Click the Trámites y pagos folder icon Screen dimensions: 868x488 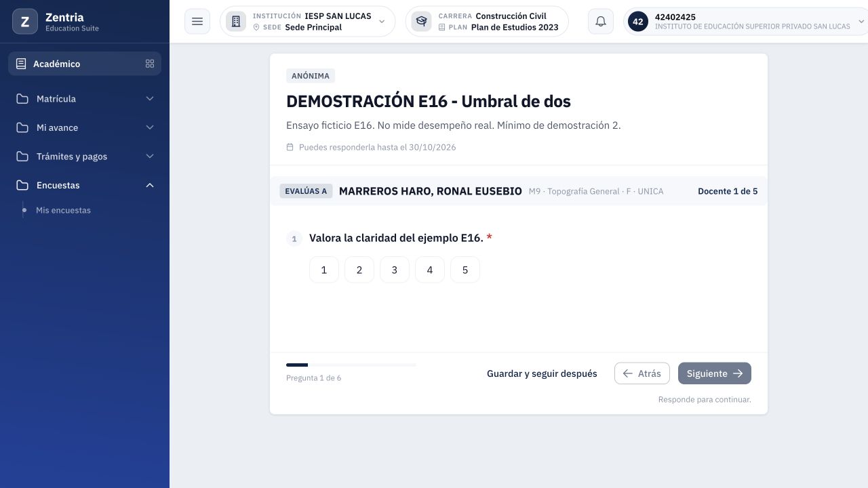pos(22,157)
